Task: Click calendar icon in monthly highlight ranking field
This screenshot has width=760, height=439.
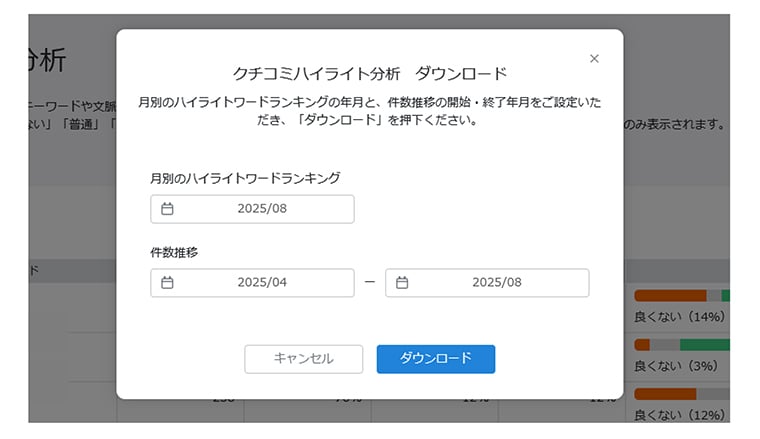Action: (167, 209)
